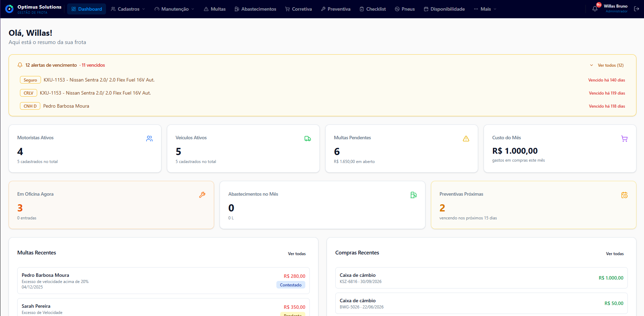This screenshot has width=644, height=316.
Task: Open the notifications bell in the top bar
Action: click(x=595, y=9)
